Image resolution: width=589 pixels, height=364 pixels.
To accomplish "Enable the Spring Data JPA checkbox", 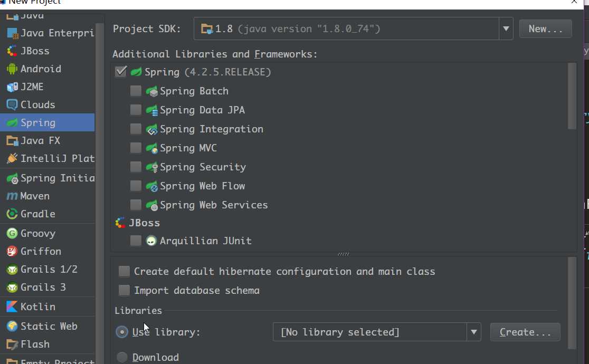I will pyautogui.click(x=136, y=110).
